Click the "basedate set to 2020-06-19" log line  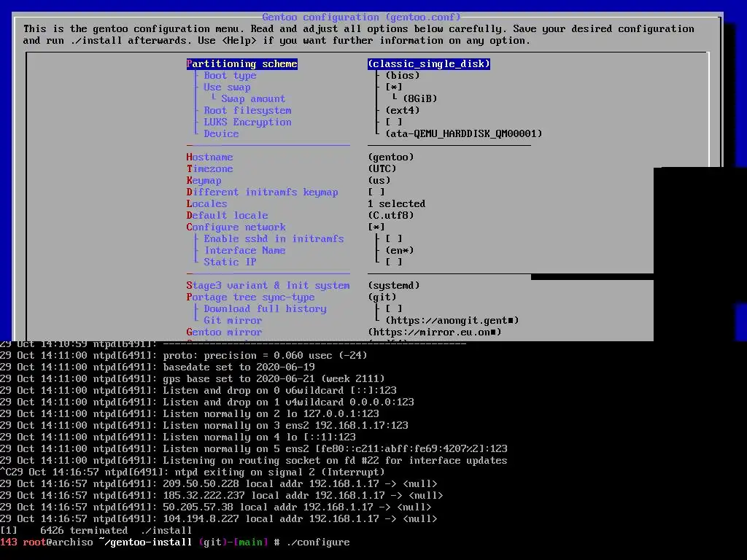pos(158,367)
